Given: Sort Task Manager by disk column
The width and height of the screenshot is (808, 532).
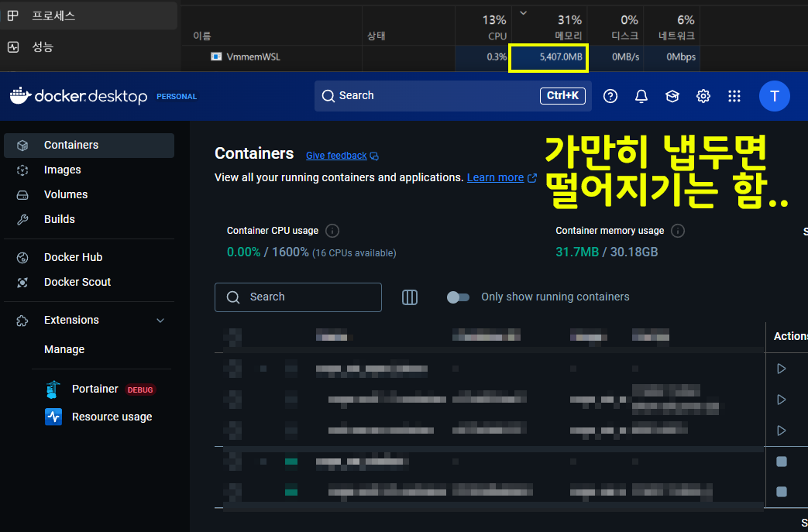Looking at the screenshot, I should [616, 26].
